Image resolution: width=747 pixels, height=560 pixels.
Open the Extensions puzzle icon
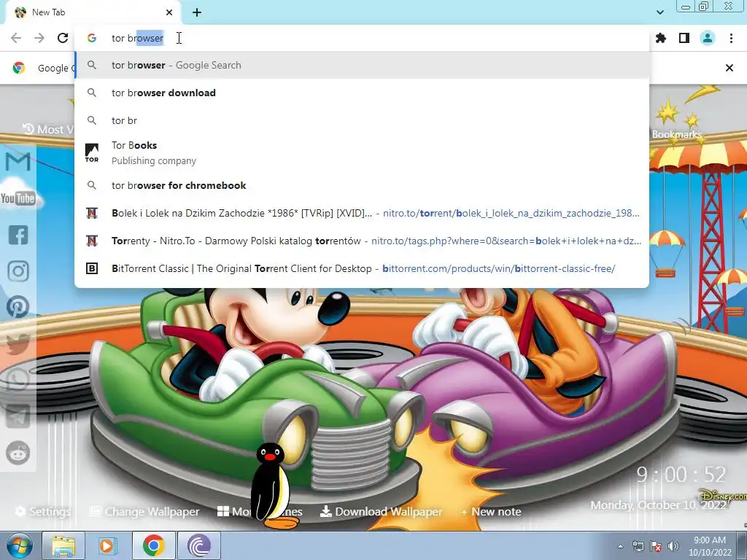[661, 38]
